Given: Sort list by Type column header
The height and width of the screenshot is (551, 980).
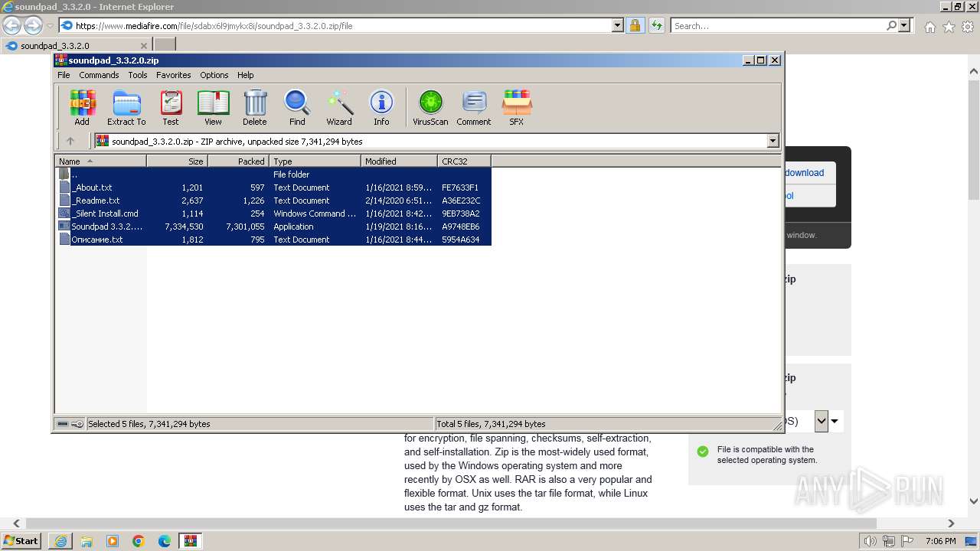Looking at the screenshot, I should coord(315,161).
